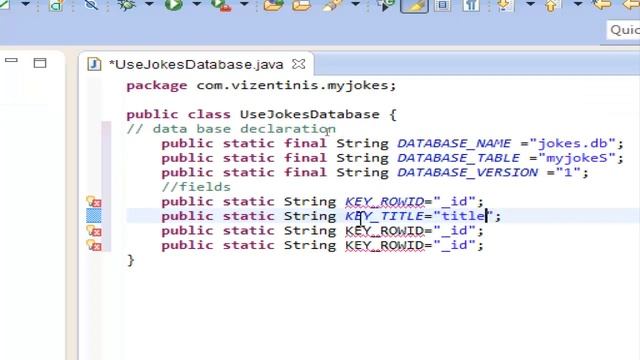Click the green Run button in the toolbar

click(x=173, y=4)
